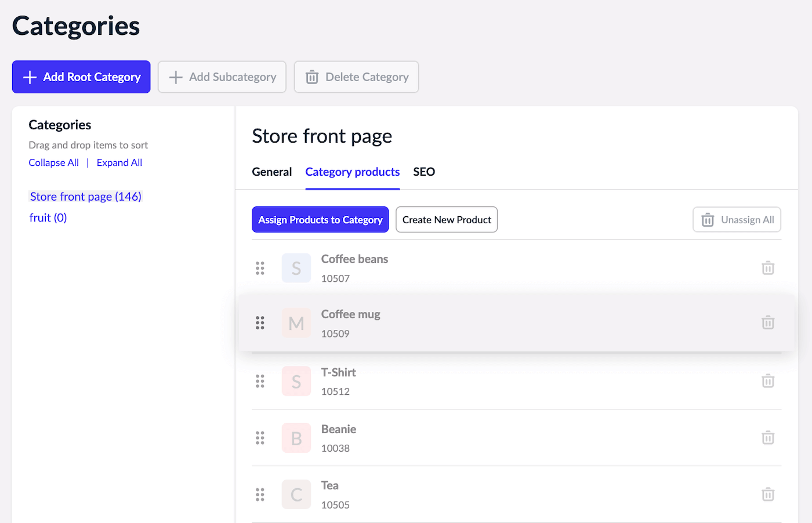Open the General tab
This screenshot has width=812, height=523.
(271, 172)
